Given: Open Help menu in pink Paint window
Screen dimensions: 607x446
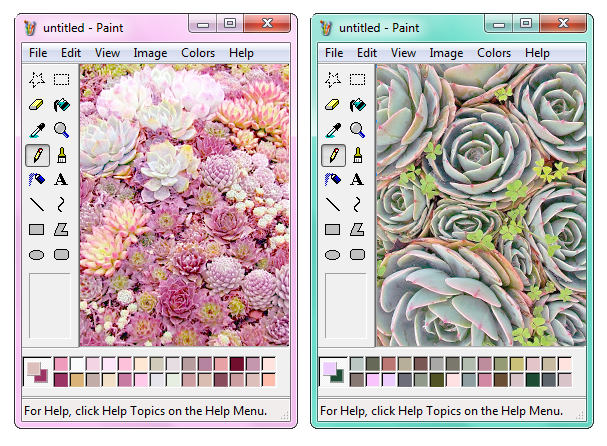Looking at the screenshot, I should tap(241, 53).
